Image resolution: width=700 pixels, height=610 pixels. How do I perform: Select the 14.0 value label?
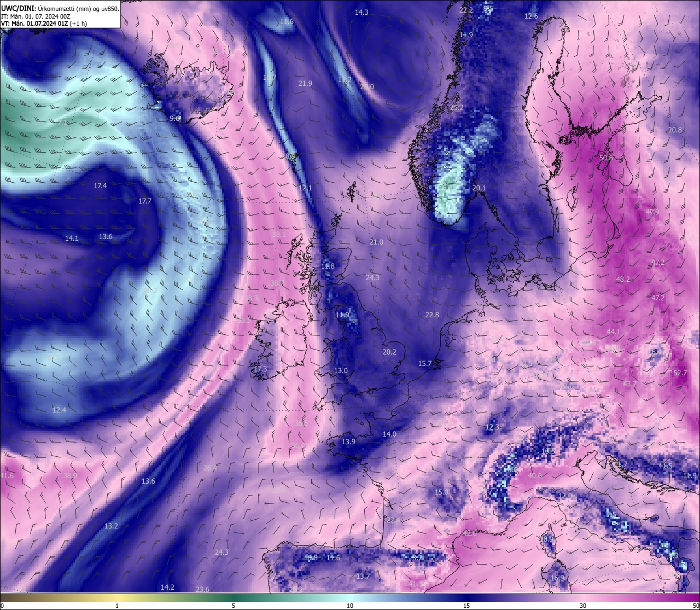tap(389, 434)
